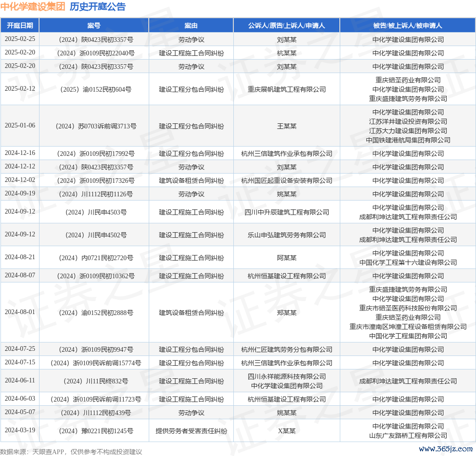Select the date 2024-09-19

click(20, 194)
